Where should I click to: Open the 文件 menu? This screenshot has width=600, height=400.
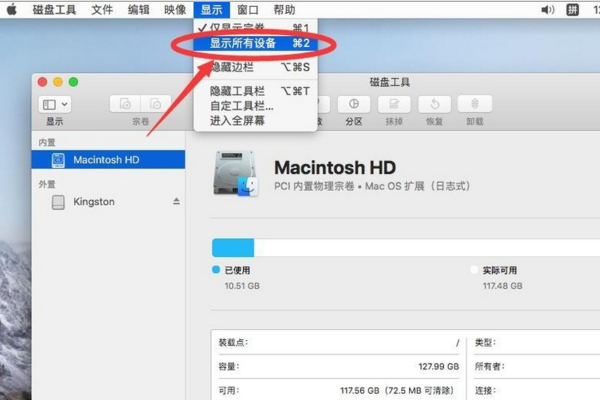pyautogui.click(x=102, y=10)
